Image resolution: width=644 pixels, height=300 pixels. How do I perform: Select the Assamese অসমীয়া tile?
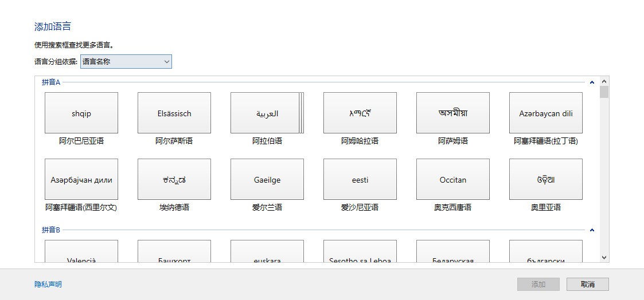(452, 113)
